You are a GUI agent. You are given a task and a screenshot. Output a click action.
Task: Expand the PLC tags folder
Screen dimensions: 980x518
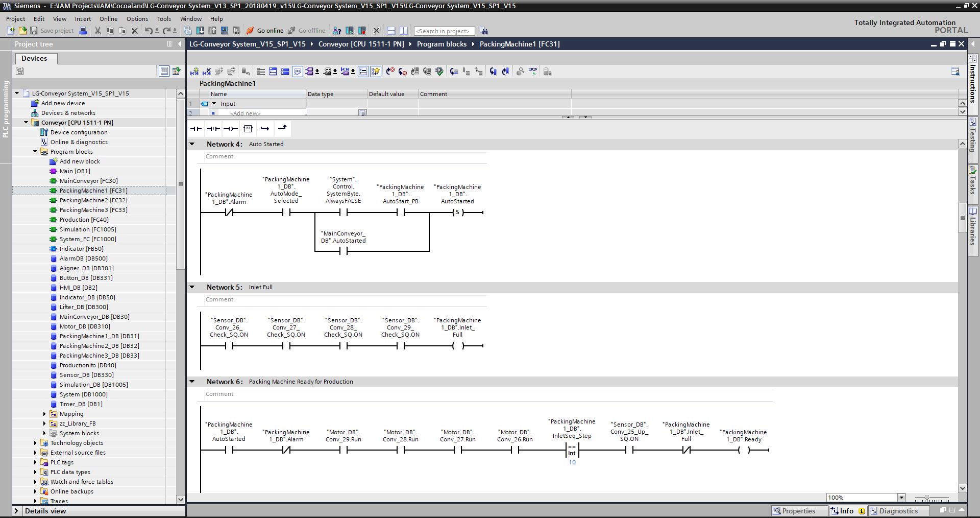pos(35,462)
